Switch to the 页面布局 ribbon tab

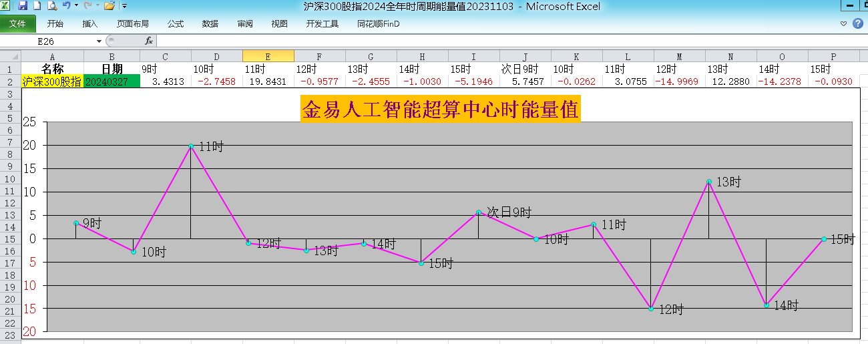point(133,23)
